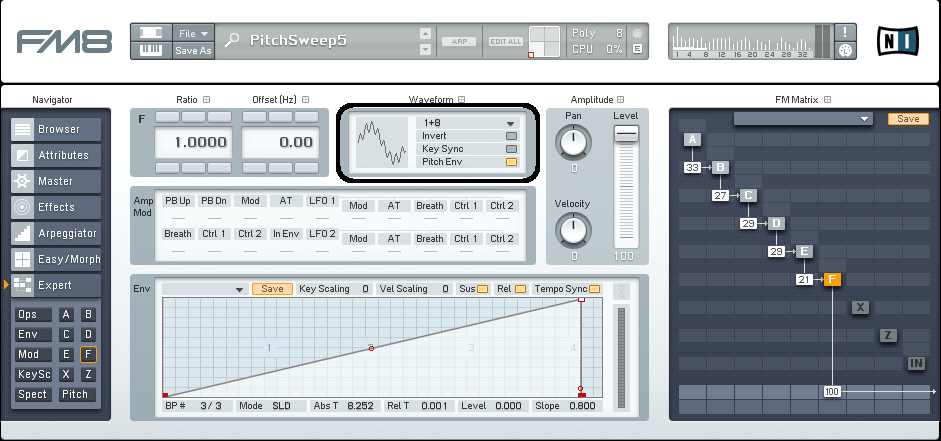
Task: Toggle the EDIT ALL button
Action: point(505,41)
